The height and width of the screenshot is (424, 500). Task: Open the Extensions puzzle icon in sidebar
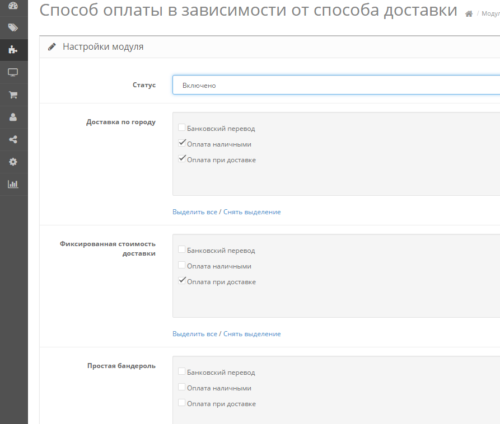click(x=13, y=50)
